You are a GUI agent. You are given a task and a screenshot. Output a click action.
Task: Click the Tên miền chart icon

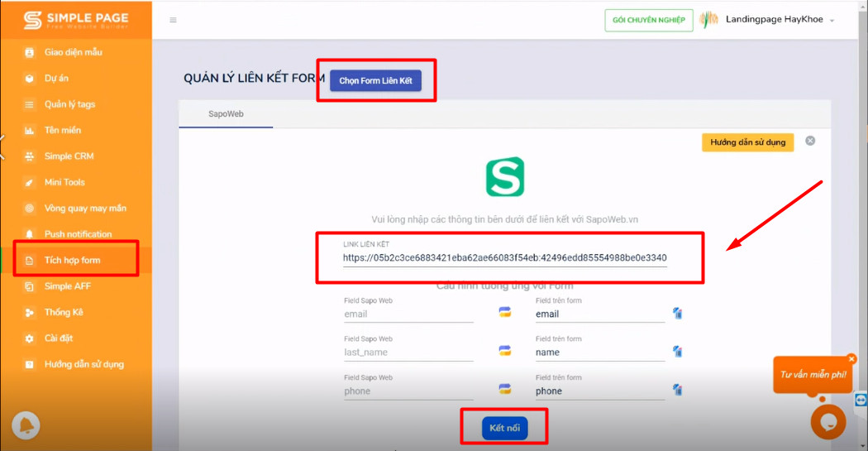(29, 130)
